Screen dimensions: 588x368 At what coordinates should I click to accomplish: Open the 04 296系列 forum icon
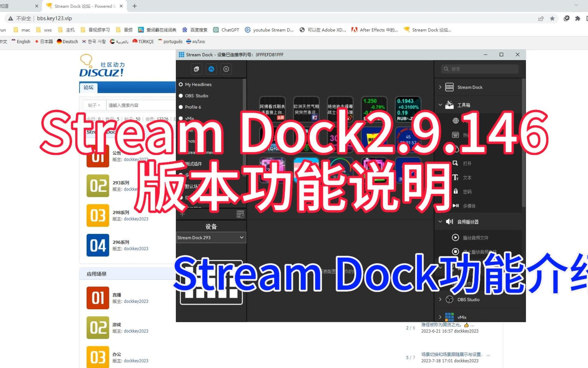tap(98, 245)
